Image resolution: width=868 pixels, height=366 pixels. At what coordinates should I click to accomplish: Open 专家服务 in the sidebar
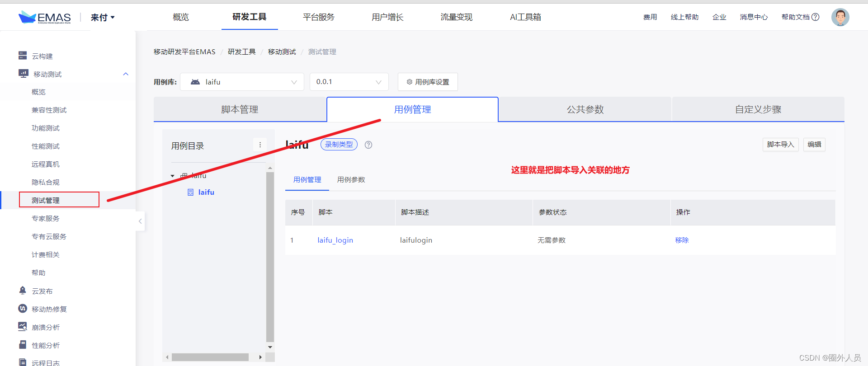[45, 218]
